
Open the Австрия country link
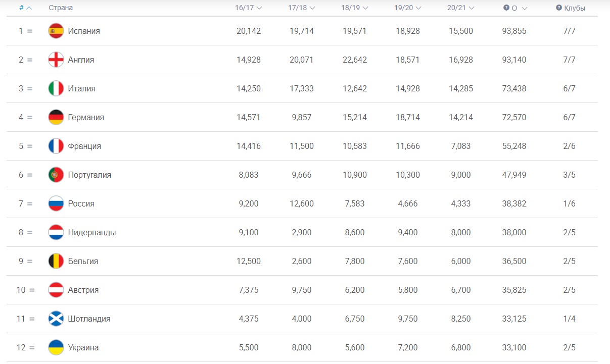click(83, 290)
